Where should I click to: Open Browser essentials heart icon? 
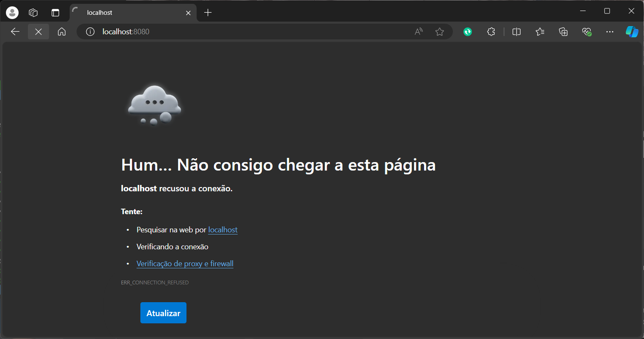point(586,32)
